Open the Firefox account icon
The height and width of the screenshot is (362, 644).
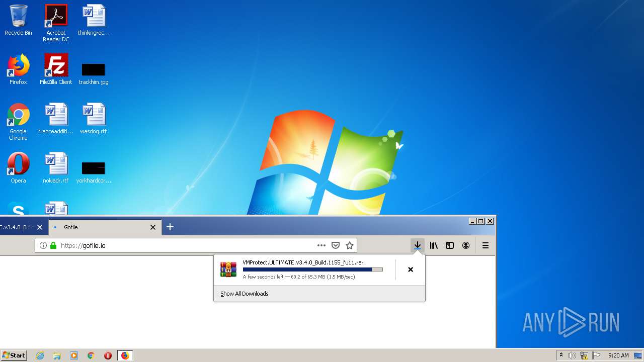point(466,245)
